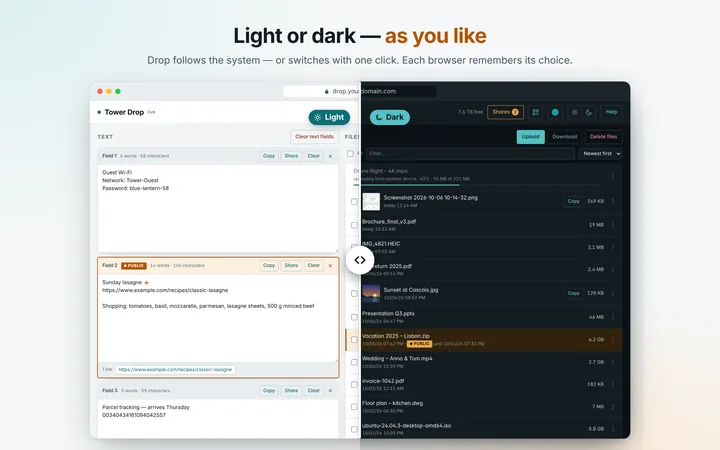Screen dimensions: 720x450
Task: Click into Field 2 Sunday lasagne text area
Action: click(218, 318)
